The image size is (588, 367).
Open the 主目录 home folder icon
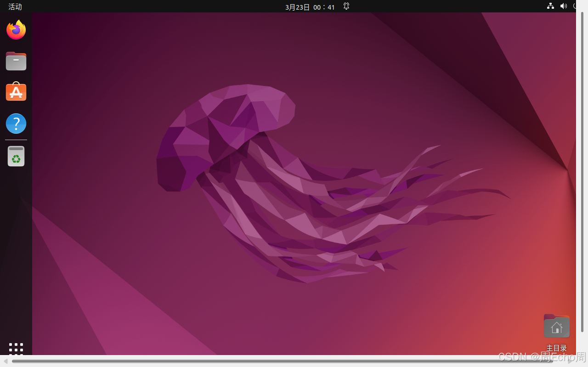coord(557,326)
